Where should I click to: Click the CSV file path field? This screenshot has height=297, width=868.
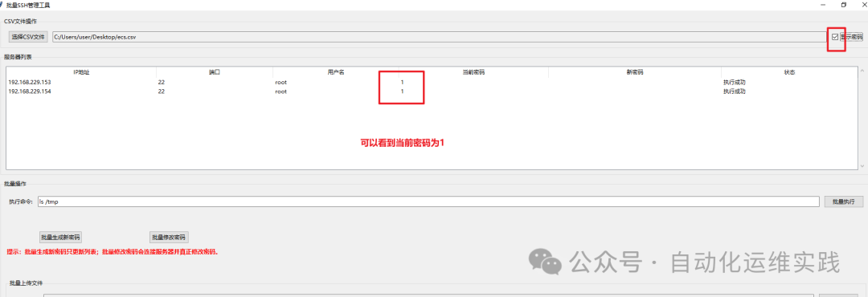pyautogui.click(x=439, y=37)
